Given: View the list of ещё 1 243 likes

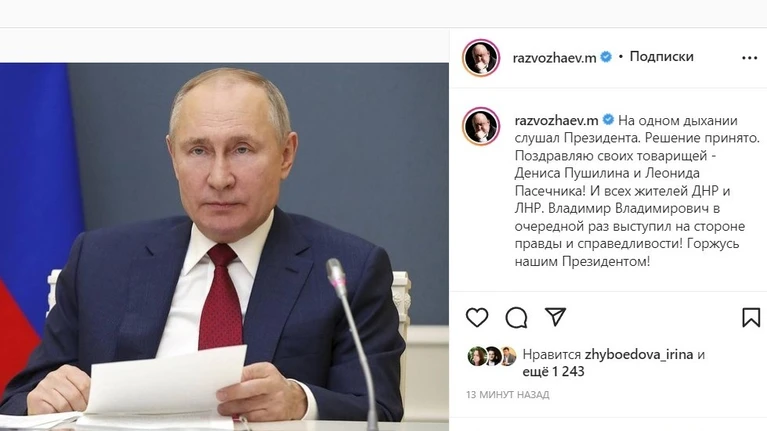Looking at the screenshot, I should point(553,371).
